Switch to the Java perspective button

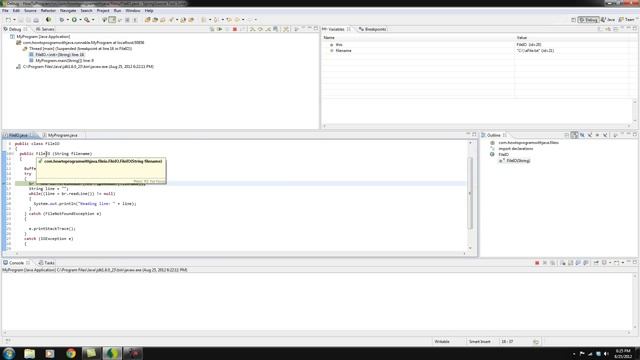(x=608, y=20)
